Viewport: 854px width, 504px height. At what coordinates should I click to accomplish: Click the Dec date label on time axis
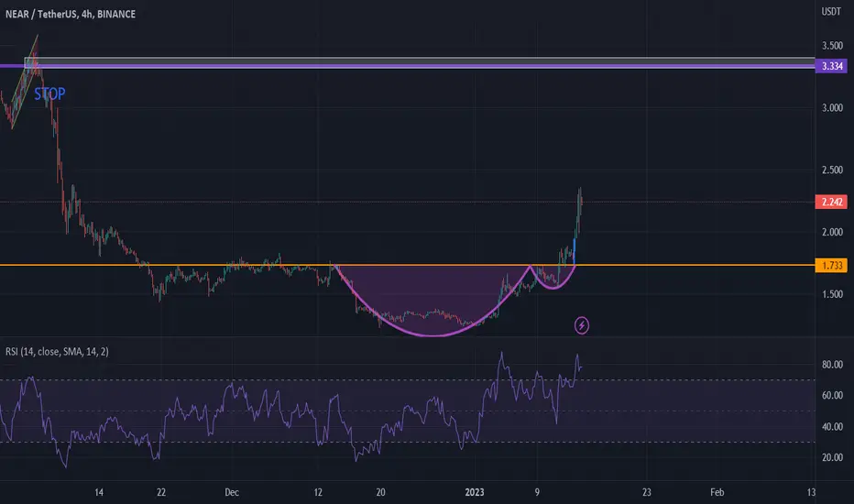(232, 493)
